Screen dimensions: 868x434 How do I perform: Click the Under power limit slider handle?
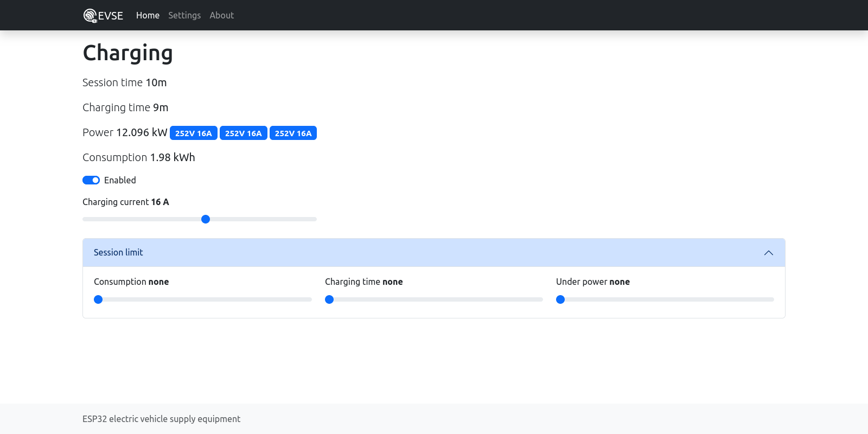[560, 299]
